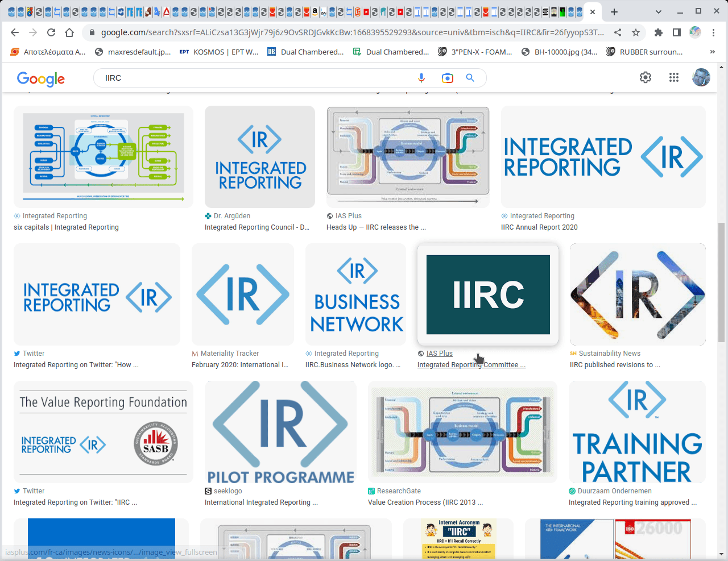Click 'IIRC published revisions to' caption
Image resolution: width=728 pixels, height=561 pixels.
615,365
